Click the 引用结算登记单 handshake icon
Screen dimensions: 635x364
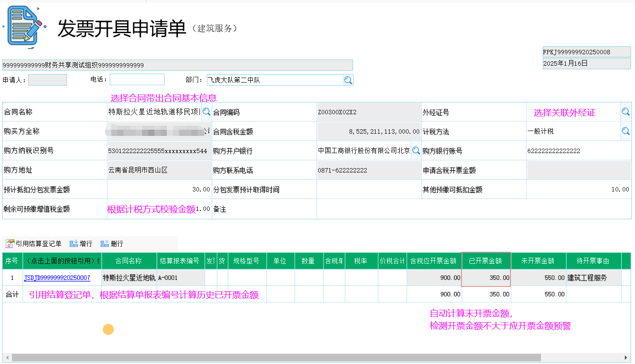[8, 243]
